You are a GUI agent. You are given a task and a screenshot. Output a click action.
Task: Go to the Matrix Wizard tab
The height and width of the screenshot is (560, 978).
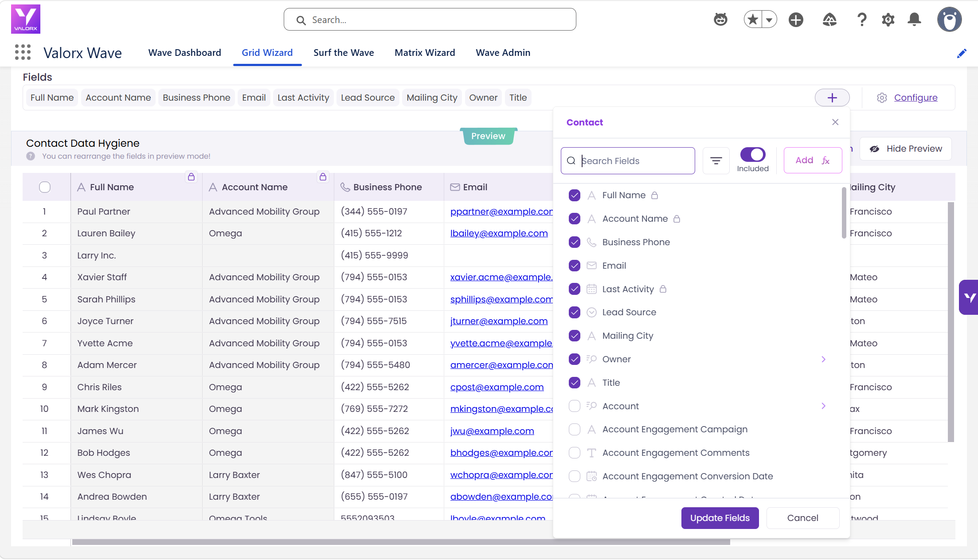(425, 53)
